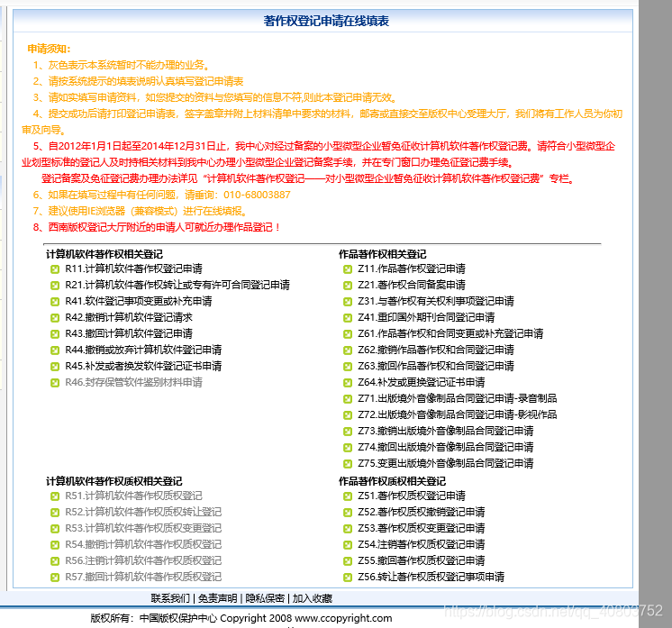
Task: Choose Z54.注销著作权质权登记申请
Action: coord(422,545)
